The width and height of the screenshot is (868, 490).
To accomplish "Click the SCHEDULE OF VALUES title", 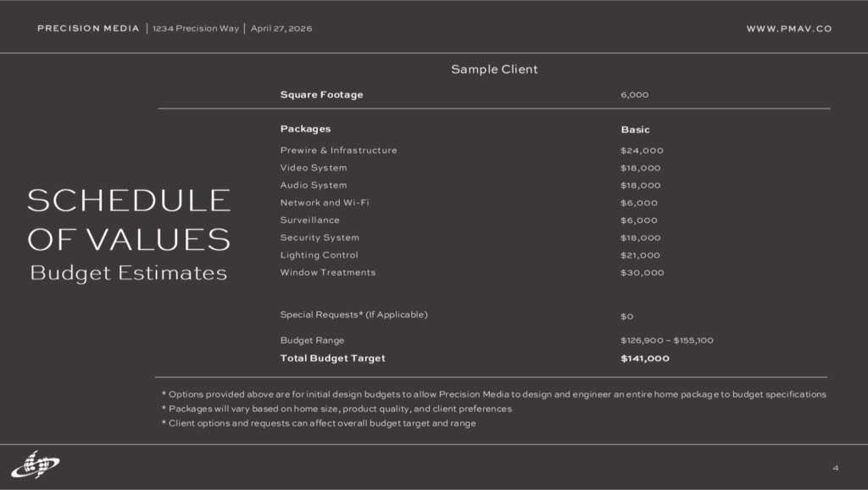I will (129, 219).
